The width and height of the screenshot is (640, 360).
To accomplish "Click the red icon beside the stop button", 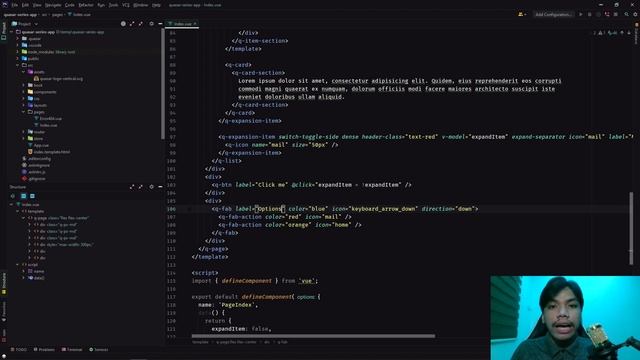I will [x=607, y=14].
